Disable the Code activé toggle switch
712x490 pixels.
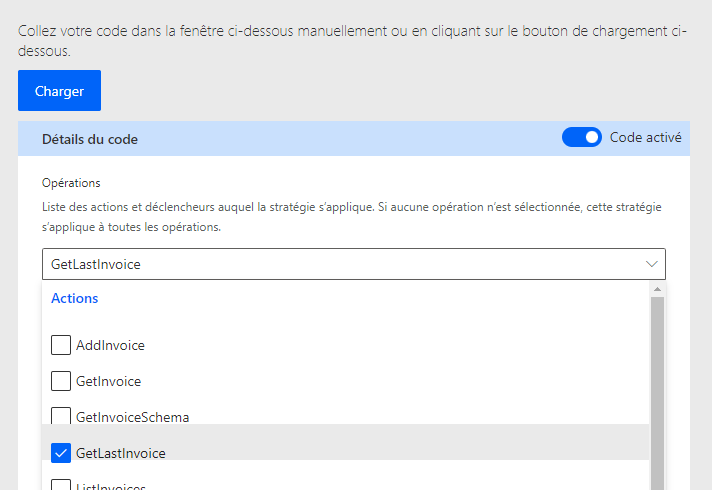click(582, 138)
